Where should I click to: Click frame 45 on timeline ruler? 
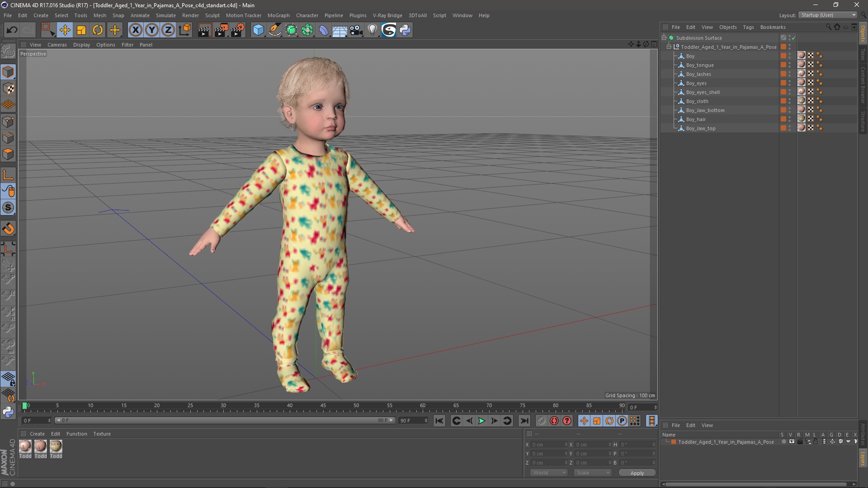(x=323, y=406)
